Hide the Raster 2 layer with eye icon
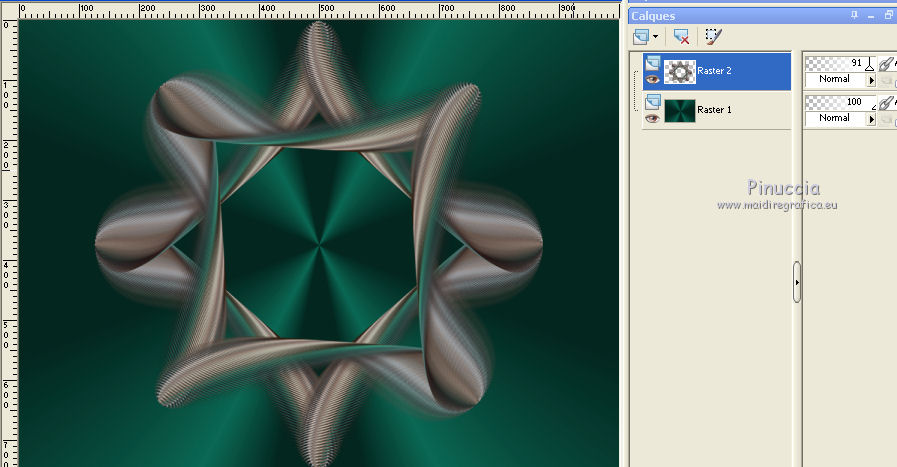 click(x=652, y=80)
